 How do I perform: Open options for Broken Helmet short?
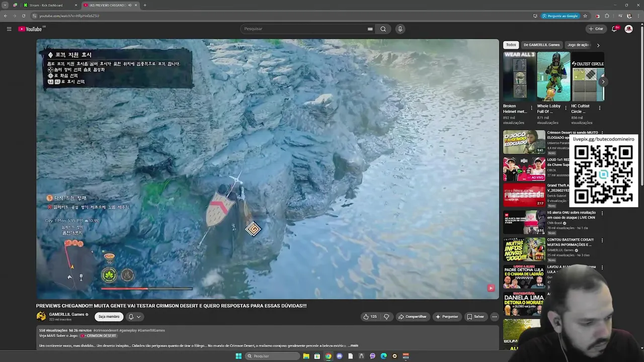[531, 108]
